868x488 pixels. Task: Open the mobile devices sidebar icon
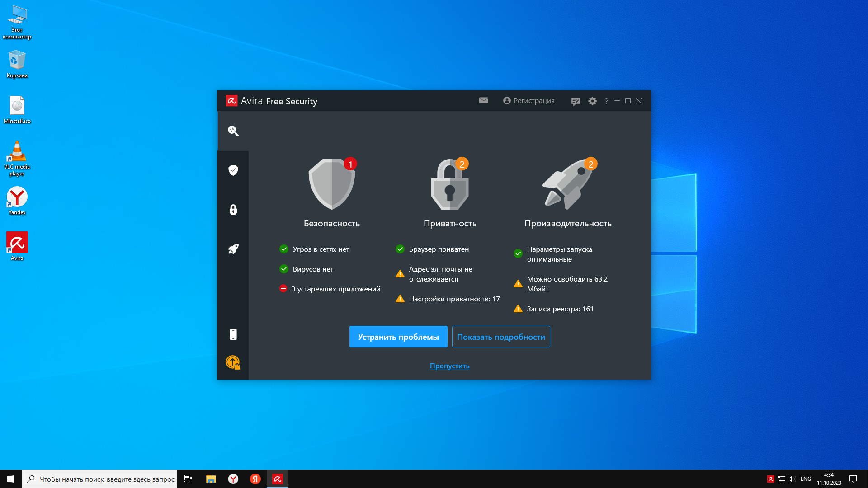(233, 334)
